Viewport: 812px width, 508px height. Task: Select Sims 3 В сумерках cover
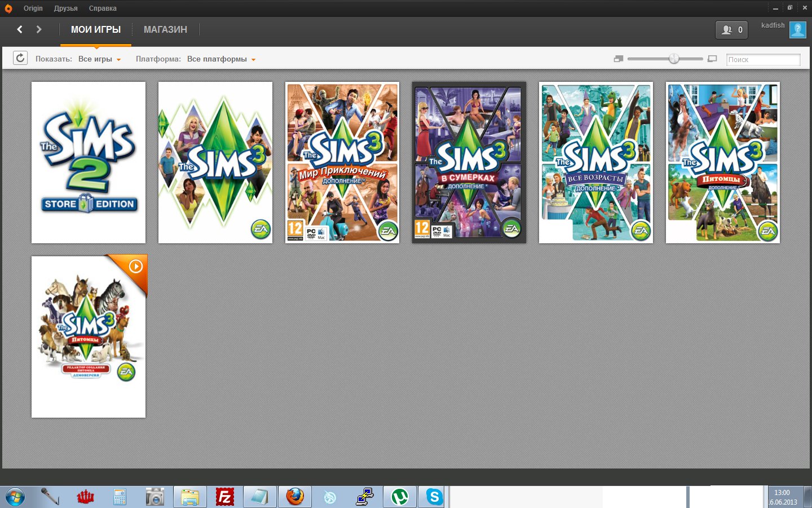[469, 163]
